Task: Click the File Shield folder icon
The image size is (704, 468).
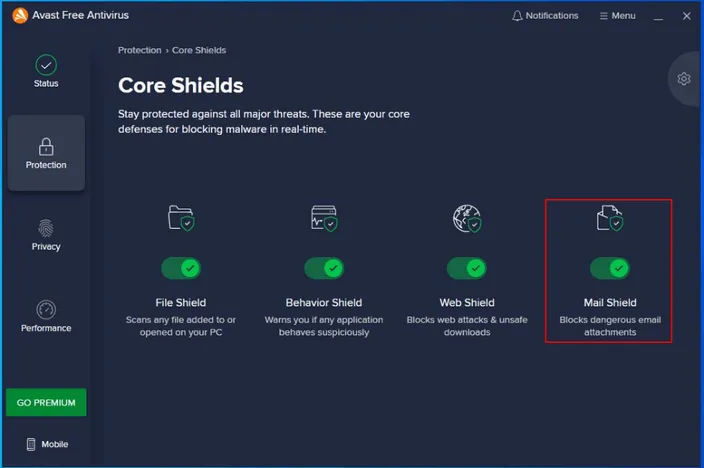Action: [181, 218]
